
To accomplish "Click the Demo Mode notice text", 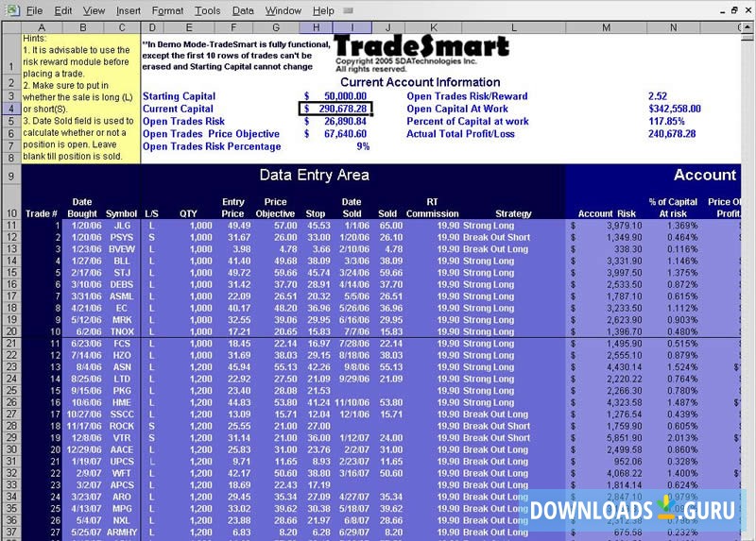I will [x=235, y=56].
